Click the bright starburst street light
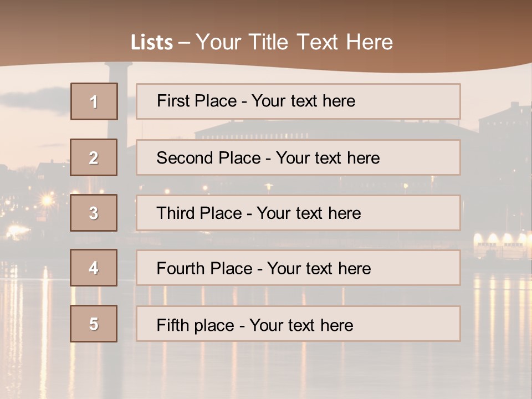532x399 pixels. [x=47, y=201]
